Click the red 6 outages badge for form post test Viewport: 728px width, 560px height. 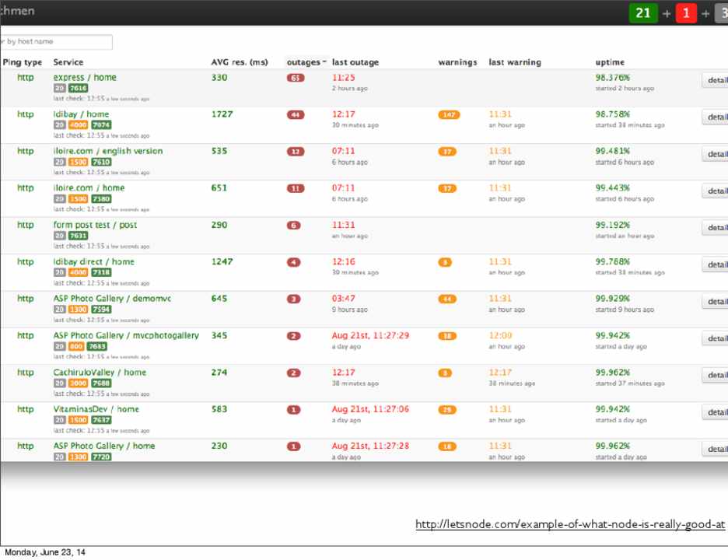[294, 226]
